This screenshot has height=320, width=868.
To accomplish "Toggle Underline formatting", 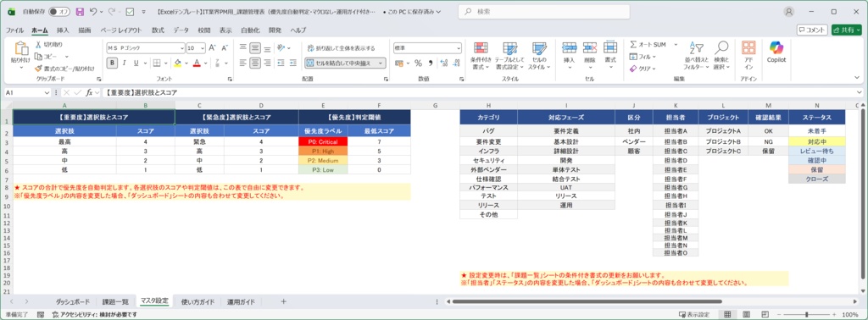I will point(136,63).
